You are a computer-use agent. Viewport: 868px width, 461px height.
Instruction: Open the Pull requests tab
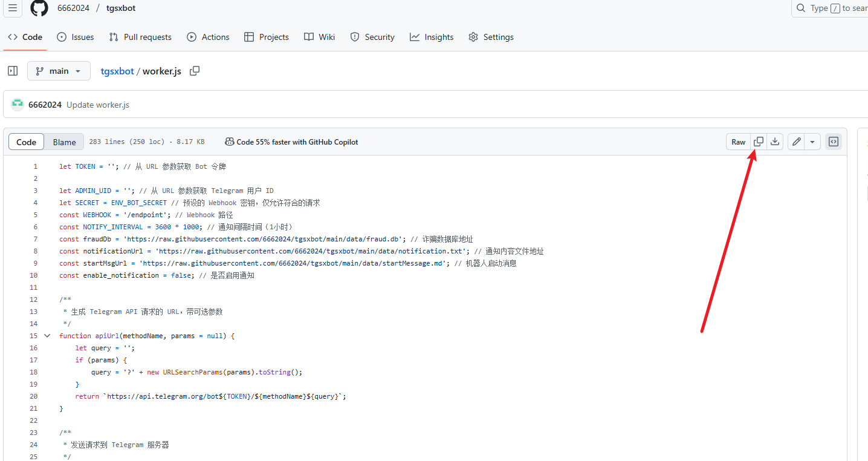pos(140,37)
